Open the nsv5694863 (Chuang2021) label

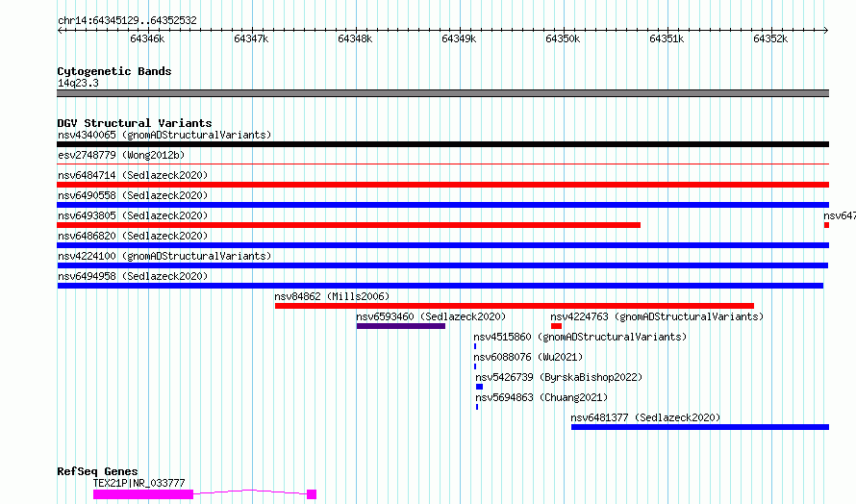tap(541, 397)
